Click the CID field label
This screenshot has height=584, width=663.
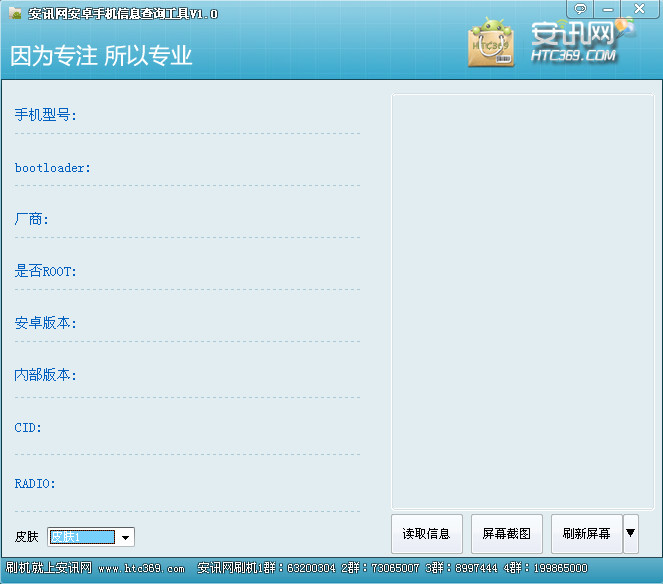[x=28, y=427]
